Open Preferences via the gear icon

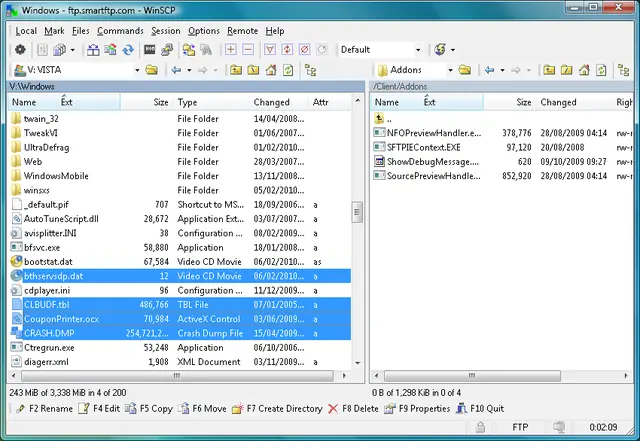pos(20,50)
